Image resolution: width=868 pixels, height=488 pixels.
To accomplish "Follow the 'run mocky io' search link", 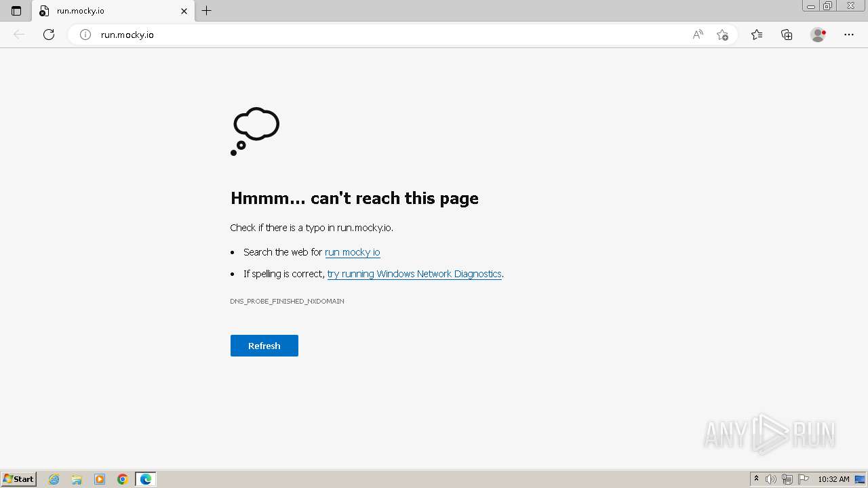I will [353, 252].
